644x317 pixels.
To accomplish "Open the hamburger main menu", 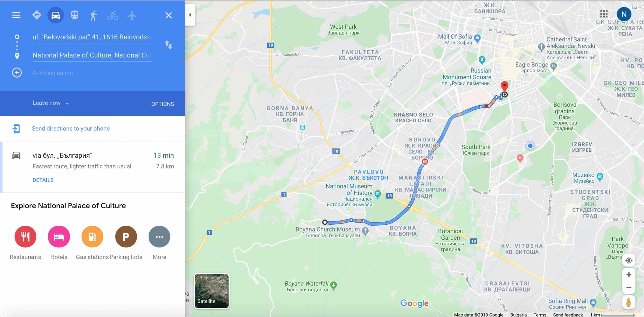I will point(16,15).
